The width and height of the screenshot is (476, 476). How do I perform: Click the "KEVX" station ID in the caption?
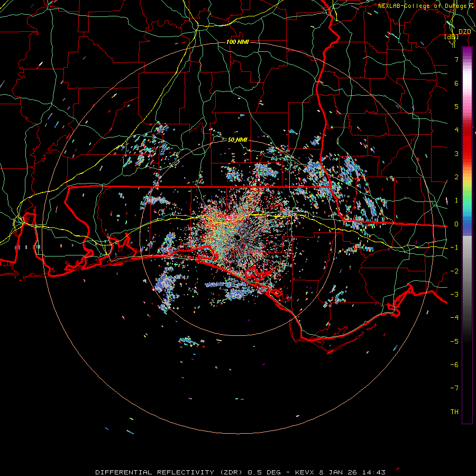point(305,472)
